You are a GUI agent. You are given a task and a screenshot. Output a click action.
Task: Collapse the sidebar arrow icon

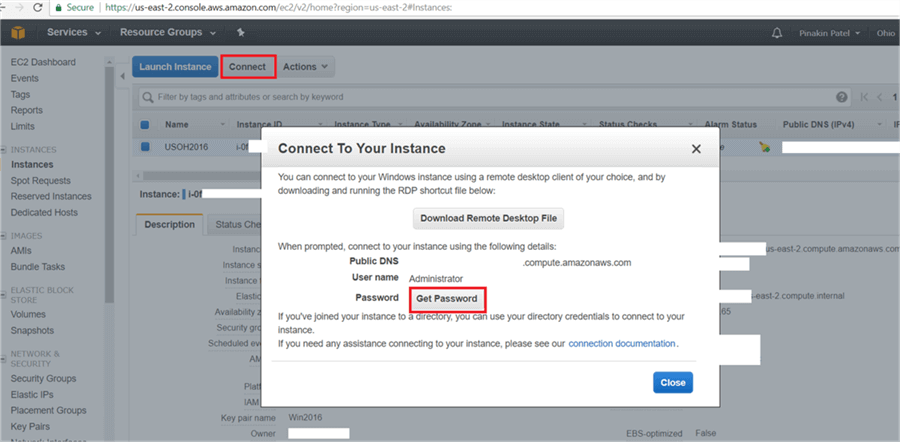pos(122,76)
